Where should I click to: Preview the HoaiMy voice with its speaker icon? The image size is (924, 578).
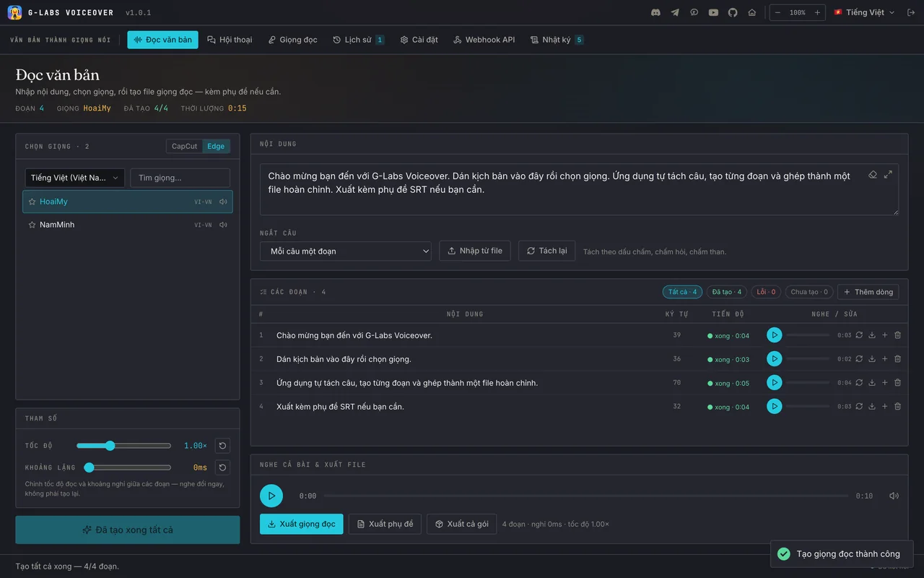pyautogui.click(x=223, y=202)
